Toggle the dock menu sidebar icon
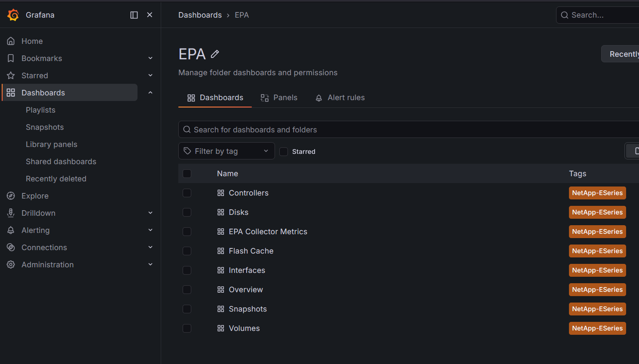The width and height of the screenshot is (639, 364). [134, 15]
